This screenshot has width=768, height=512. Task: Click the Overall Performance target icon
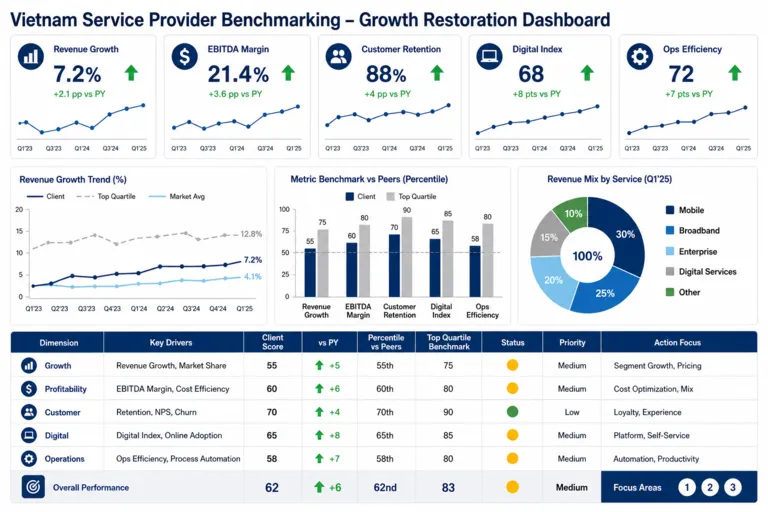(x=33, y=487)
